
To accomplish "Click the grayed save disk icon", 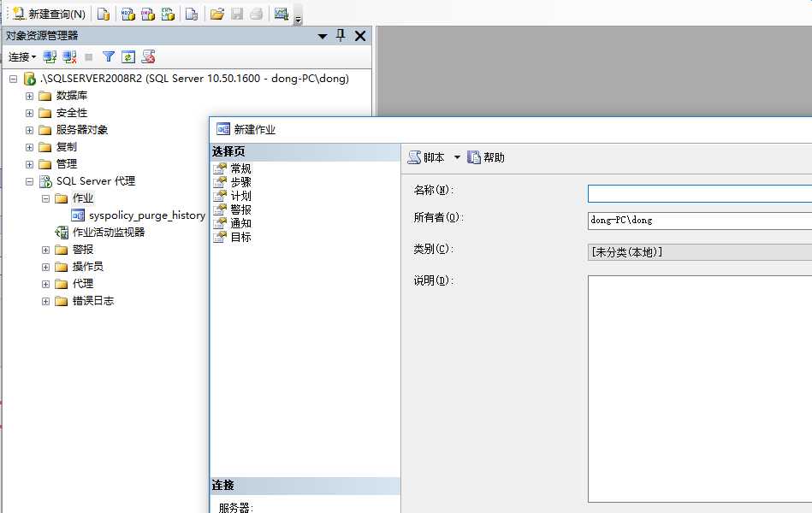I will (x=237, y=14).
